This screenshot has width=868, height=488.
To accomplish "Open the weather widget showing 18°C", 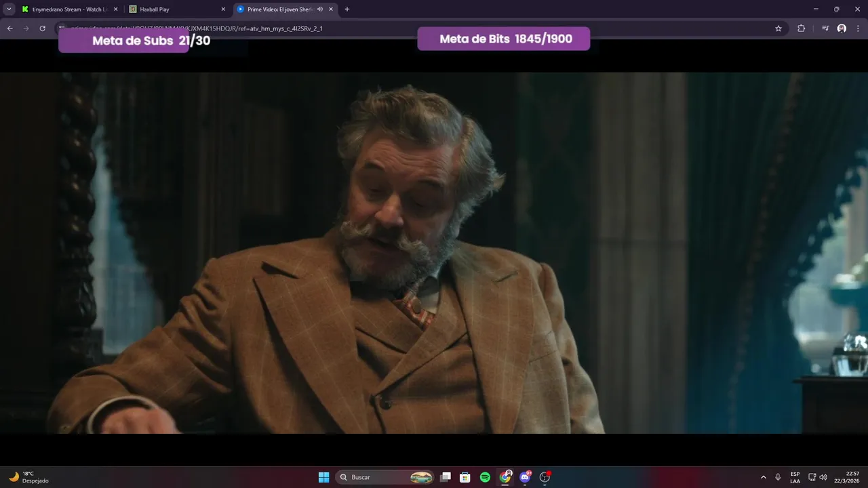I will [x=28, y=477].
